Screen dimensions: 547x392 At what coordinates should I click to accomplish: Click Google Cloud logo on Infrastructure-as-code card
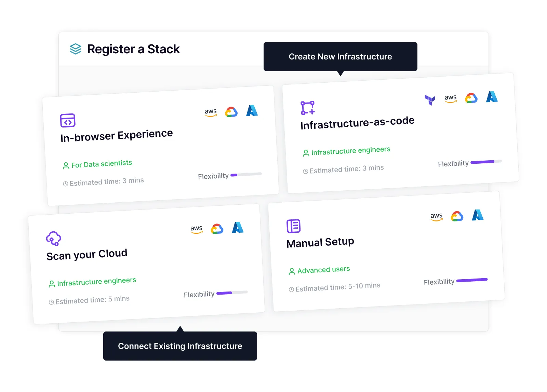471,98
